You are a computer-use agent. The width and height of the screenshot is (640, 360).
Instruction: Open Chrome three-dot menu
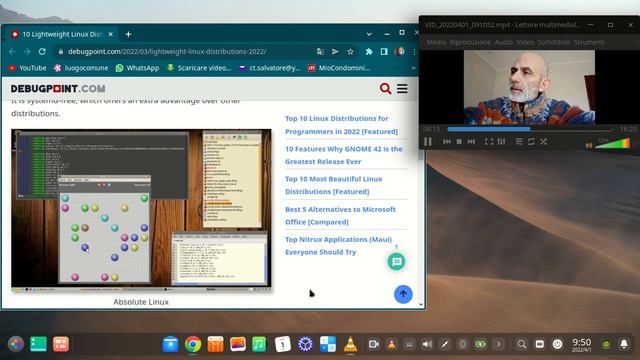414,51
